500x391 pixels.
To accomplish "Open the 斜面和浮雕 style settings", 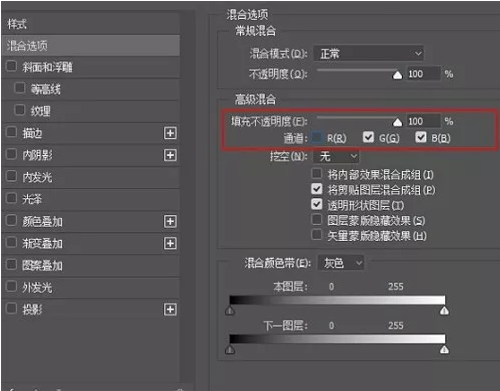I will tap(47, 67).
